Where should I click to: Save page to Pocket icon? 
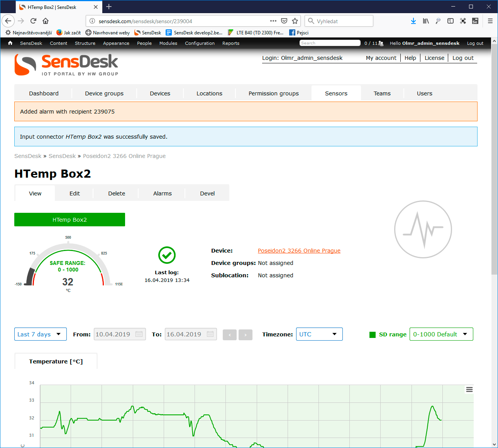click(284, 21)
